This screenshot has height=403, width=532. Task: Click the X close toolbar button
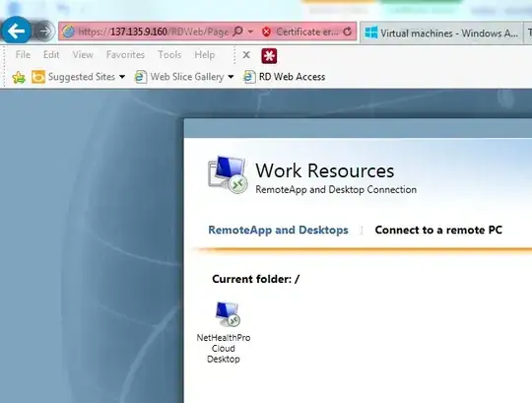coord(246,55)
